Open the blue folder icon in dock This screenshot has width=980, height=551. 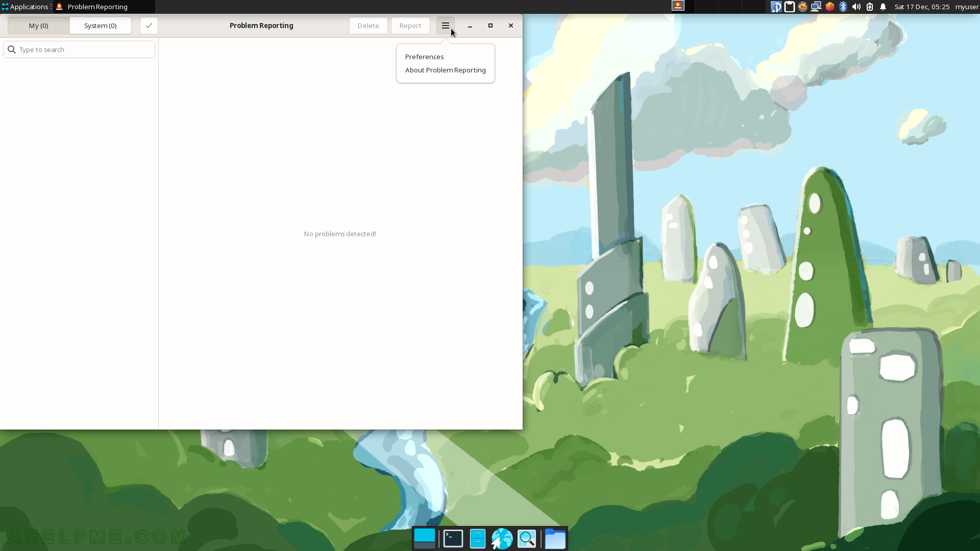[555, 539]
